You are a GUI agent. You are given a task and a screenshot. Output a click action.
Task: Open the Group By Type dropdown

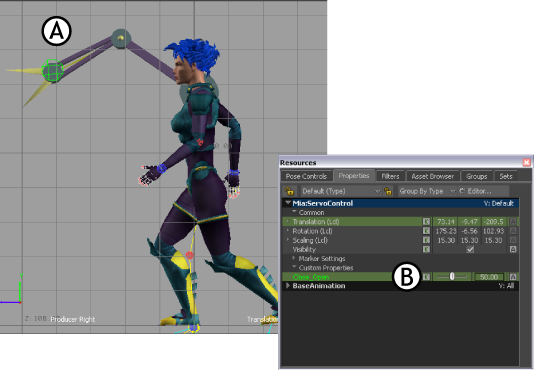[427, 191]
